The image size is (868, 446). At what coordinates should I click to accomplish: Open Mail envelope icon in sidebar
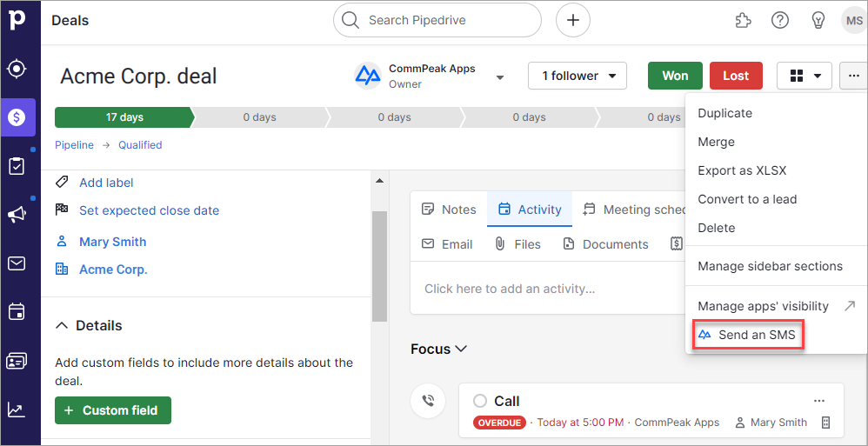tap(17, 263)
